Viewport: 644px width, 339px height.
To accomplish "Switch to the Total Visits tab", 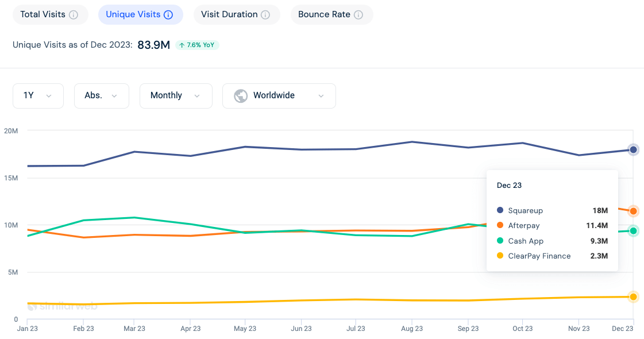I will pos(50,14).
